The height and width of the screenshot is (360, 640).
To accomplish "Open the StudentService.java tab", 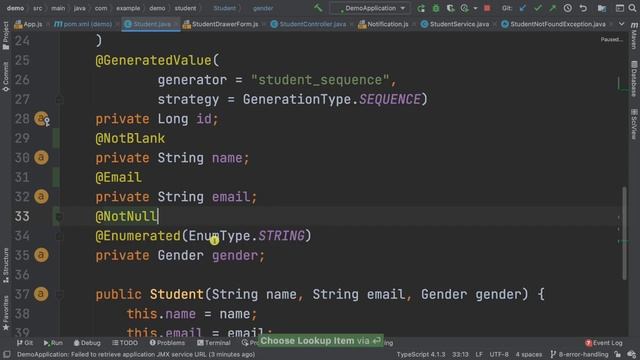I will tap(455, 24).
